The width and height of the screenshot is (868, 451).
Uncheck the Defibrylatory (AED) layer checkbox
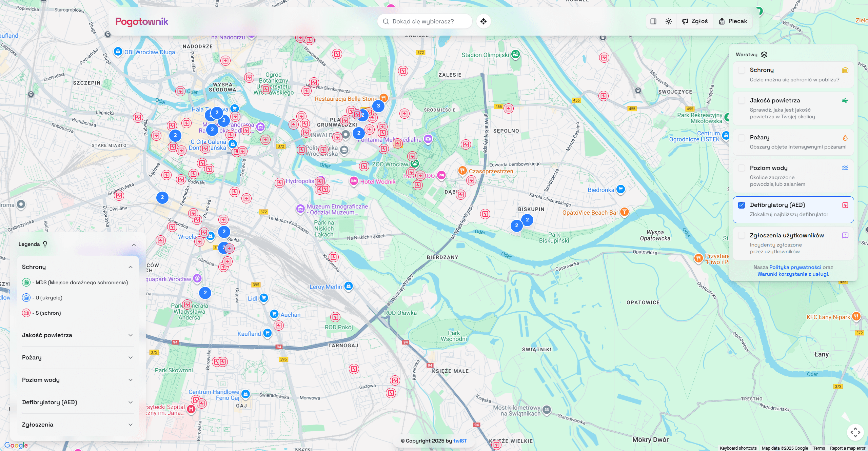(x=742, y=205)
